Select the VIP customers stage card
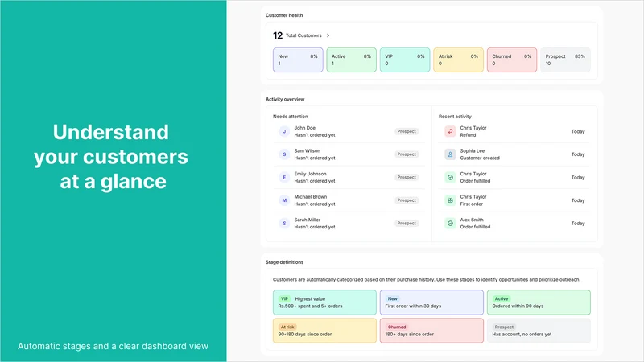 click(x=405, y=60)
